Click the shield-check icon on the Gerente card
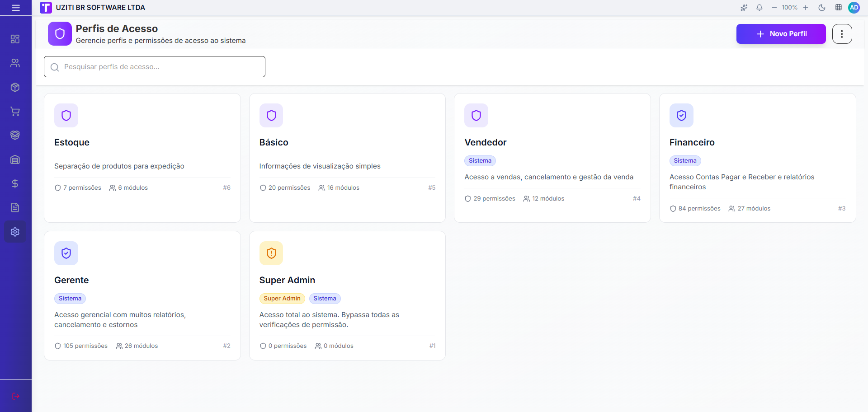 point(66,253)
